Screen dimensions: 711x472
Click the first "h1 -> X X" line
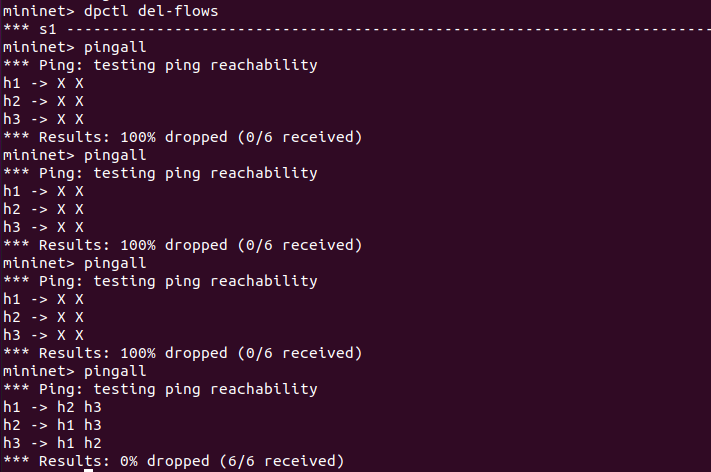tap(44, 83)
